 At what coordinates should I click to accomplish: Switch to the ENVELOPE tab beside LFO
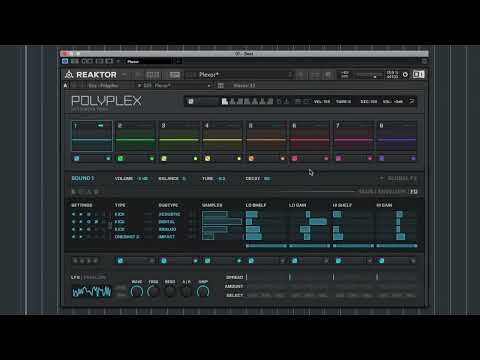pyautogui.click(x=95, y=277)
